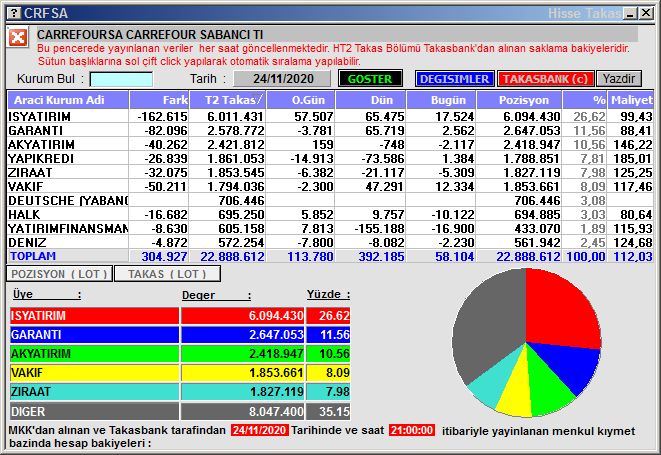Click YAPIKREDI Dün value -73.586
This screenshot has width=661, height=455.
(383, 158)
